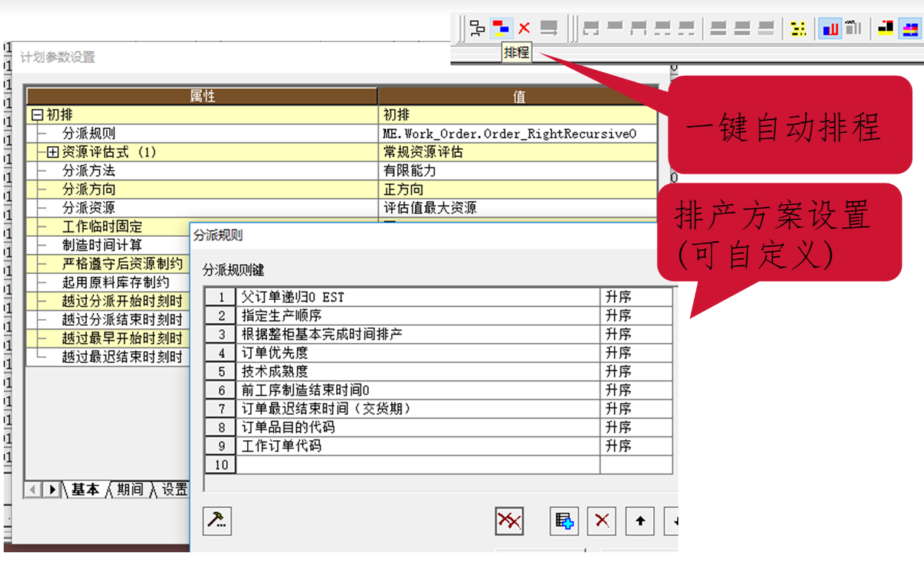Switch to the 期间 tab

pos(130,490)
